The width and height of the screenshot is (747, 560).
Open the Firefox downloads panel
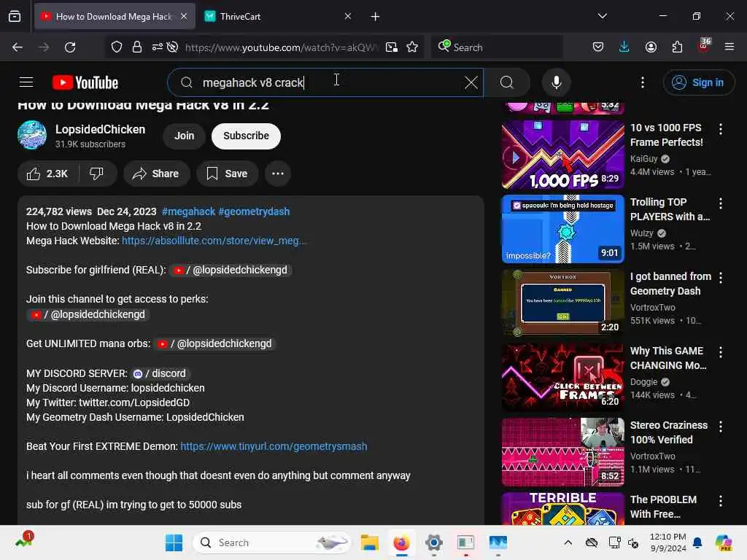624,47
